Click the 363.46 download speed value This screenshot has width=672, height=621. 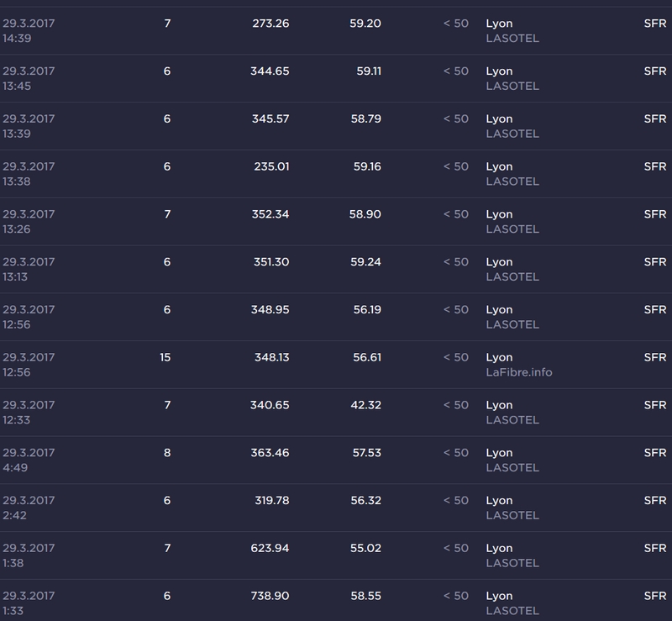coord(269,453)
